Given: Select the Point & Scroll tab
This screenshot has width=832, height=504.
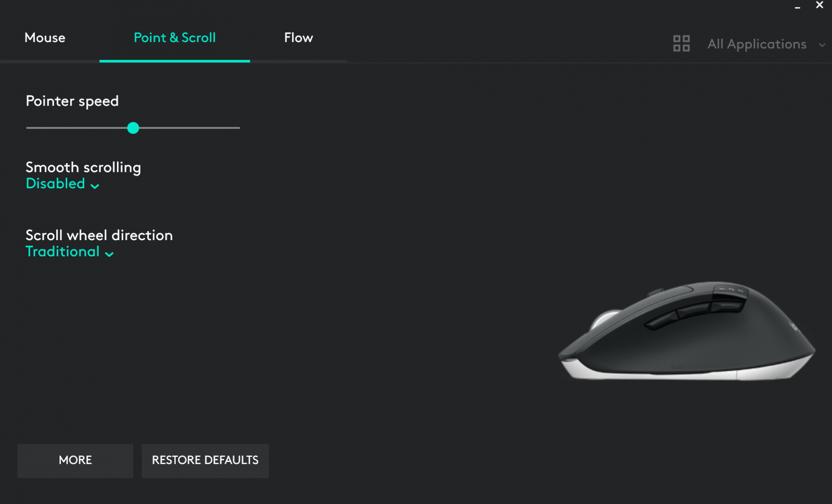Looking at the screenshot, I should point(174,38).
